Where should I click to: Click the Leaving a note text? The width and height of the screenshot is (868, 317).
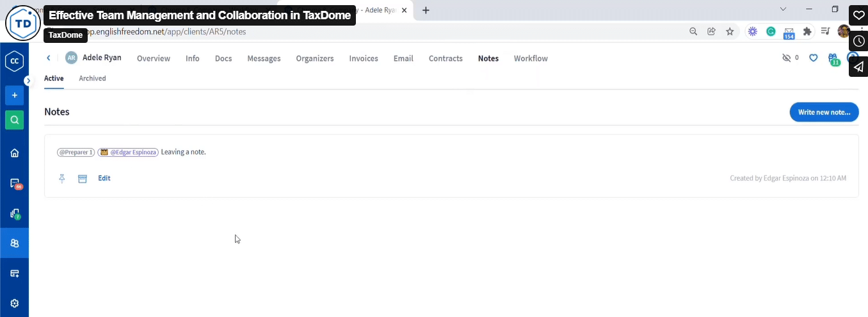point(184,152)
